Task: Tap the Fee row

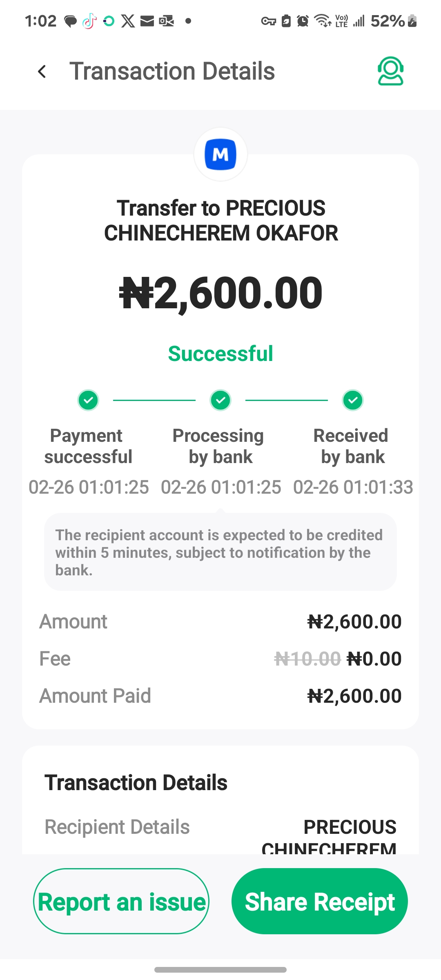Action: tap(220, 659)
